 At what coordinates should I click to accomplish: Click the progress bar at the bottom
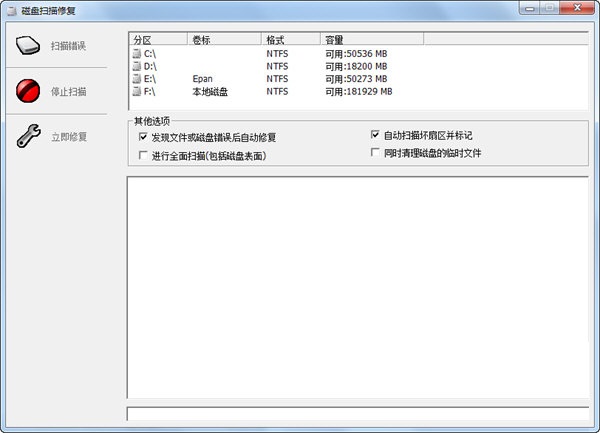tap(357, 413)
